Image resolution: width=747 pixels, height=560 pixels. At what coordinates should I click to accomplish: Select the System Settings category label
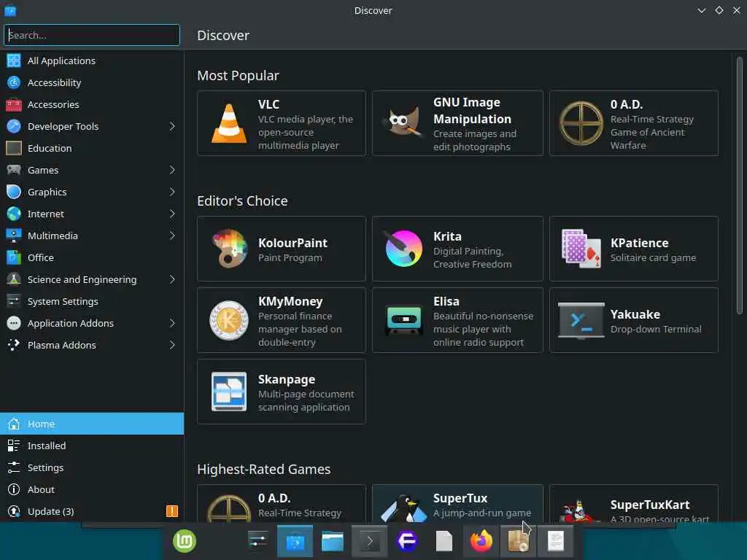click(x=63, y=301)
